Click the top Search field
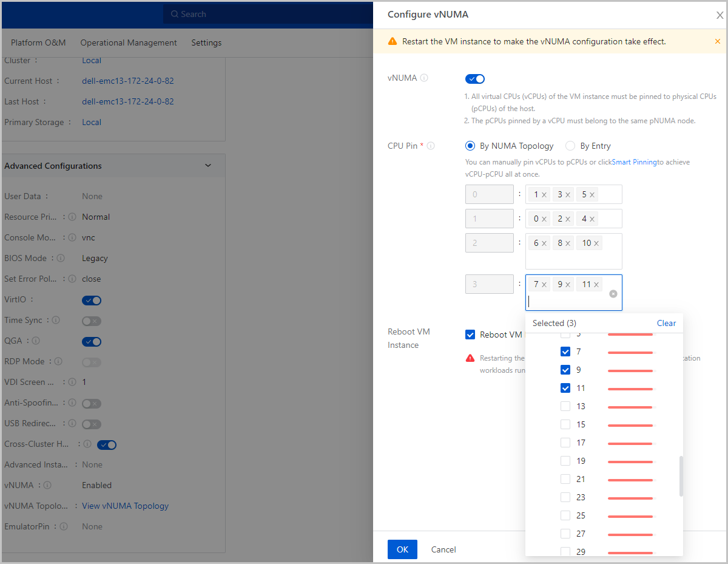The image size is (728, 564). pyautogui.click(x=267, y=14)
